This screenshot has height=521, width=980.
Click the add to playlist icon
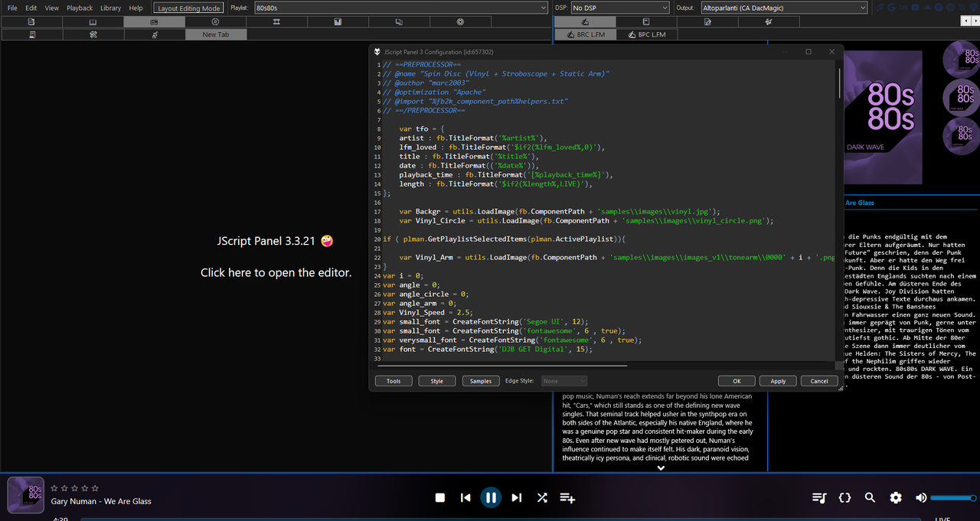[567, 498]
